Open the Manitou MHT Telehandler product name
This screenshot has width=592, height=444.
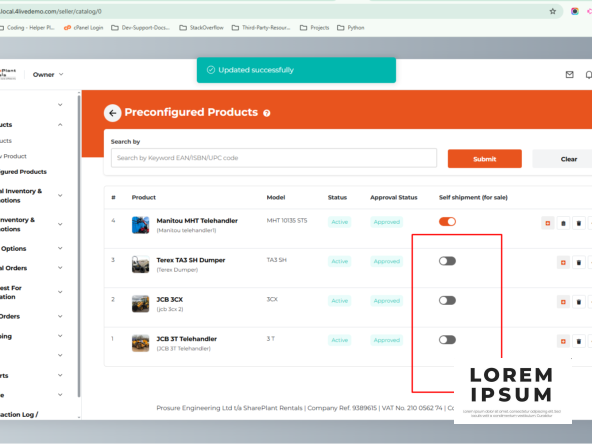[197, 221]
